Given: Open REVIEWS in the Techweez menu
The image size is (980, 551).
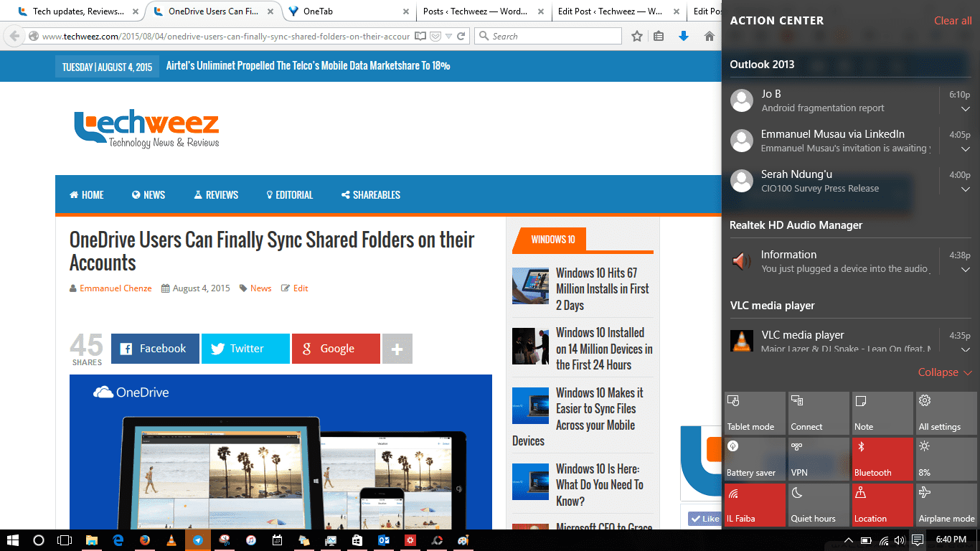Looking at the screenshot, I should point(216,194).
